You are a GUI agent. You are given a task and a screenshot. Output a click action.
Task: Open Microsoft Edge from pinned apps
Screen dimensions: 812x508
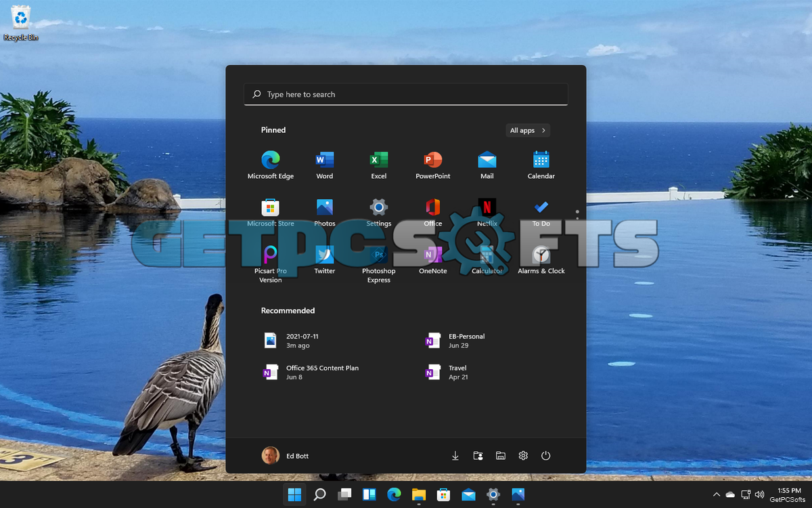(x=271, y=165)
